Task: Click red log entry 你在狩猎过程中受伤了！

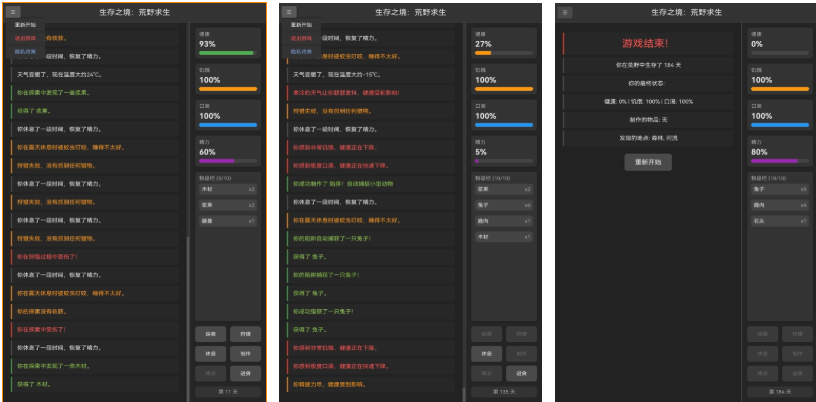Action: point(95,257)
